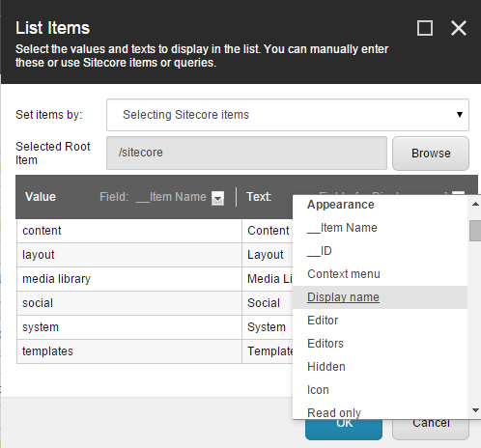The height and width of the screenshot is (448, 481).
Task: Pick 'Hidden' from the field list
Action: [x=380, y=367]
